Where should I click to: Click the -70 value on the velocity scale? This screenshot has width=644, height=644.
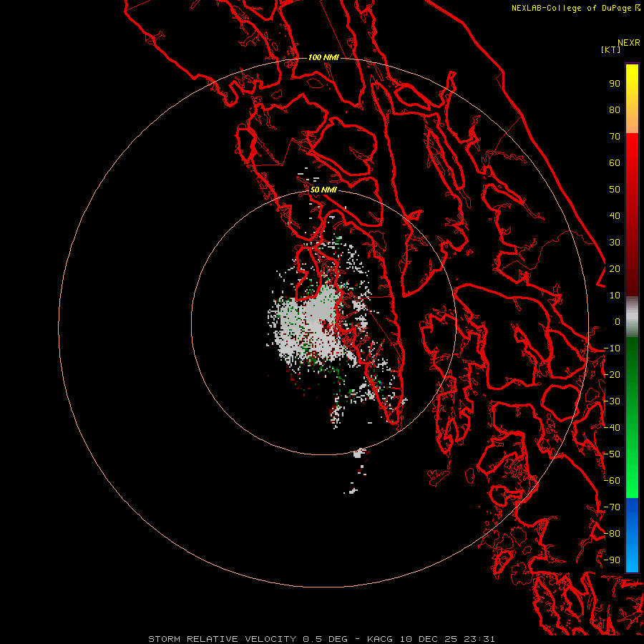pos(612,507)
